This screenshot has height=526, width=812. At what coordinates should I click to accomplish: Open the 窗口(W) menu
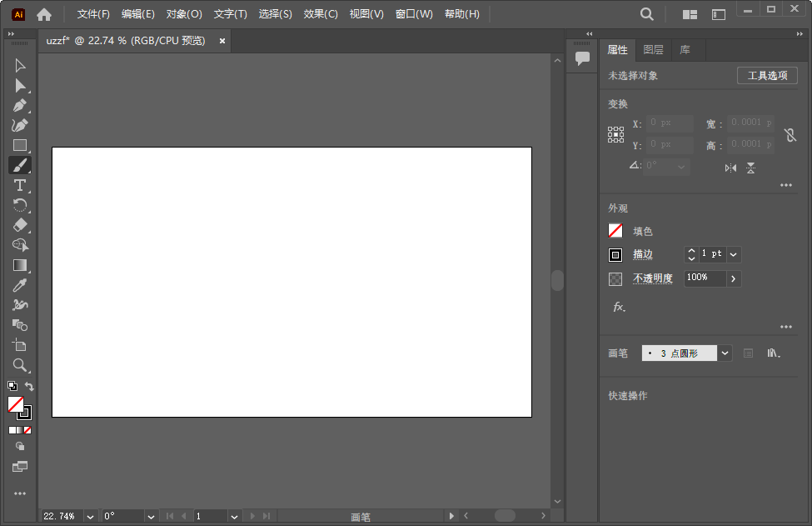click(414, 13)
